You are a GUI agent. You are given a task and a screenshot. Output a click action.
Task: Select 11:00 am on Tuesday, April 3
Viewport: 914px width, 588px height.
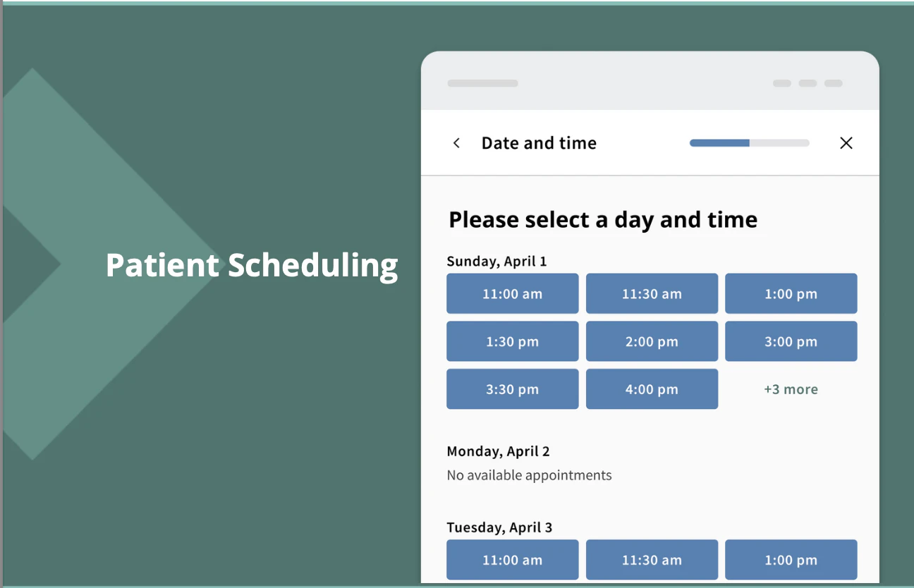(x=512, y=561)
